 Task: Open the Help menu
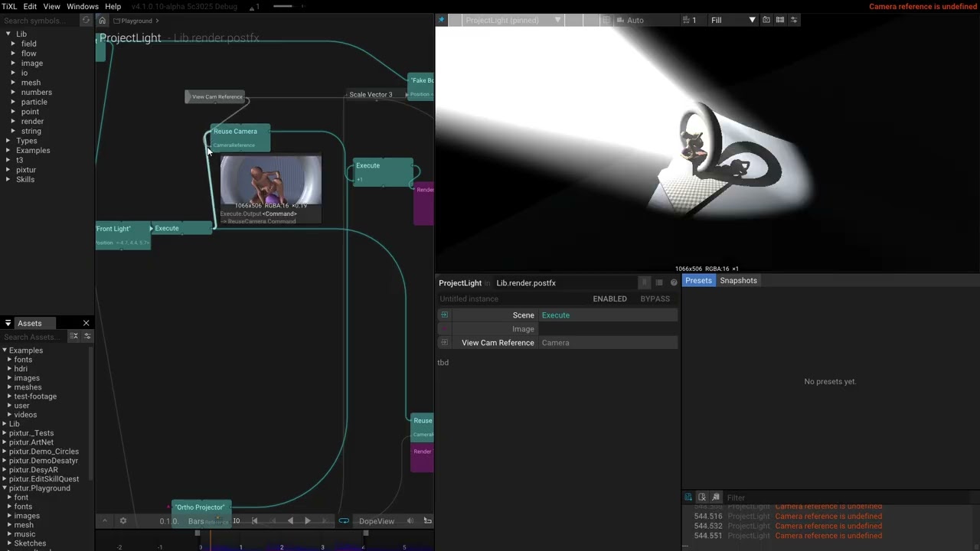(x=113, y=6)
